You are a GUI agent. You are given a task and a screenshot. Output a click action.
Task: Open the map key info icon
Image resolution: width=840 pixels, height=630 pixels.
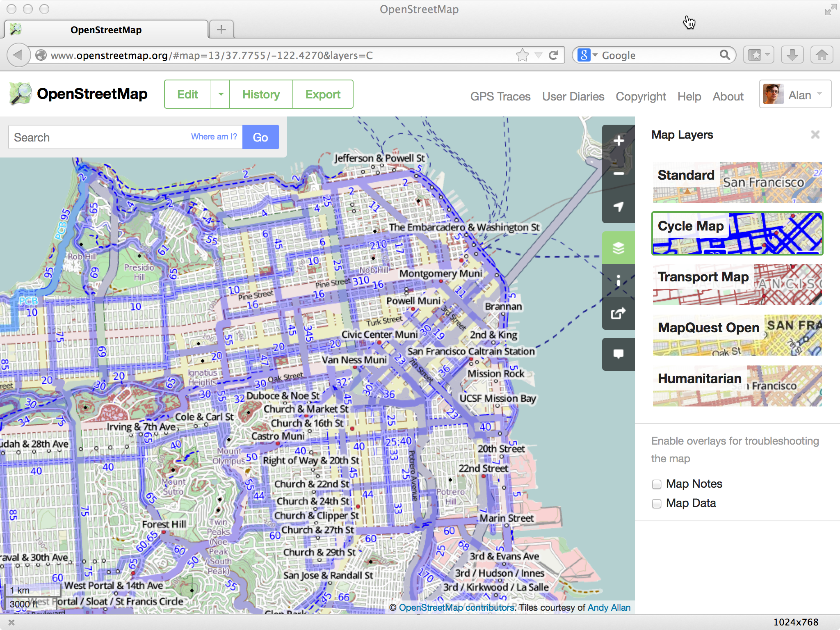pos(619,281)
